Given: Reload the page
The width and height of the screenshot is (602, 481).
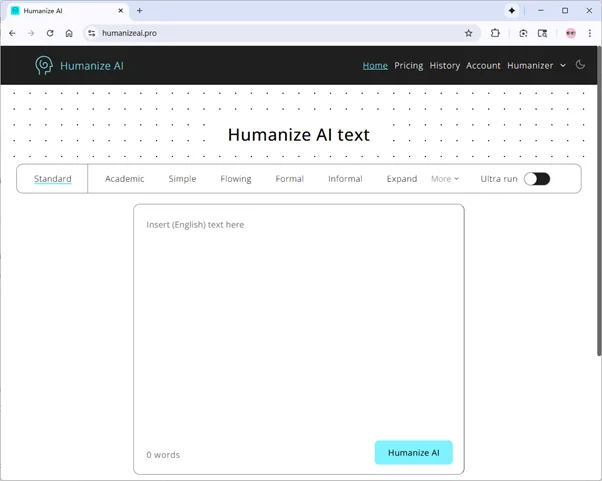Looking at the screenshot, I should tap(50, 33).
